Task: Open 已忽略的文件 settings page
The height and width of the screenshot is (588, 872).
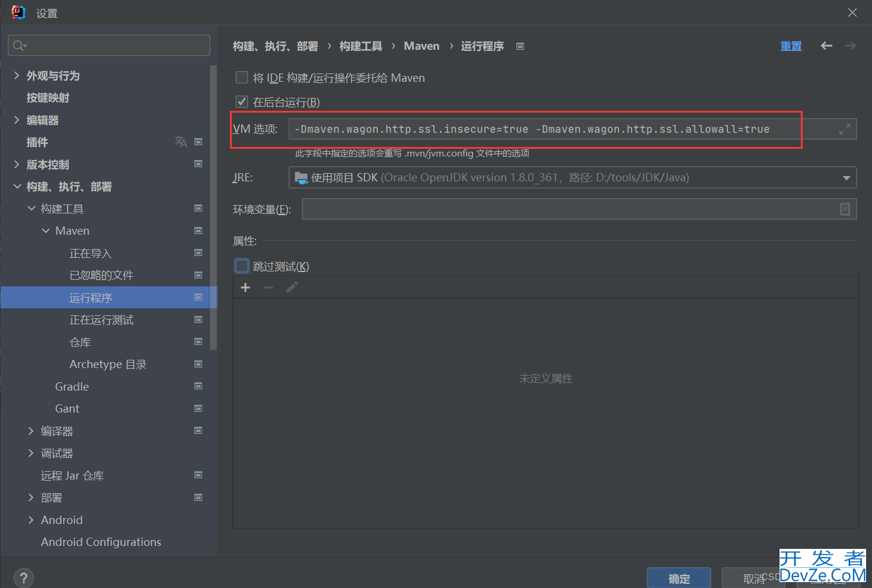Action: coord(101,275)
